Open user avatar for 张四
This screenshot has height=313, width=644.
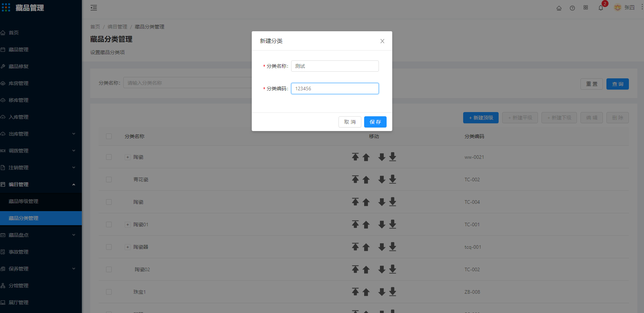click(x=618, y=7)
